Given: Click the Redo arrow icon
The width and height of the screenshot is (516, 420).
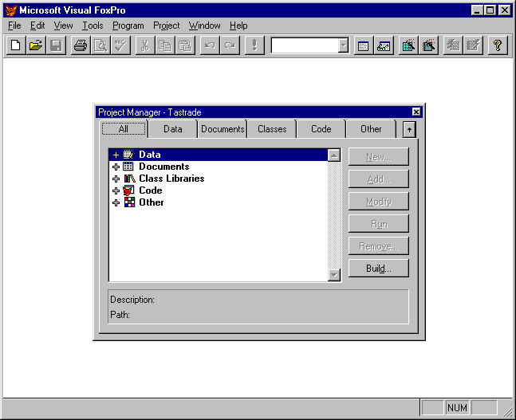Looking at the screenshot, I should (x=230, y=45).
